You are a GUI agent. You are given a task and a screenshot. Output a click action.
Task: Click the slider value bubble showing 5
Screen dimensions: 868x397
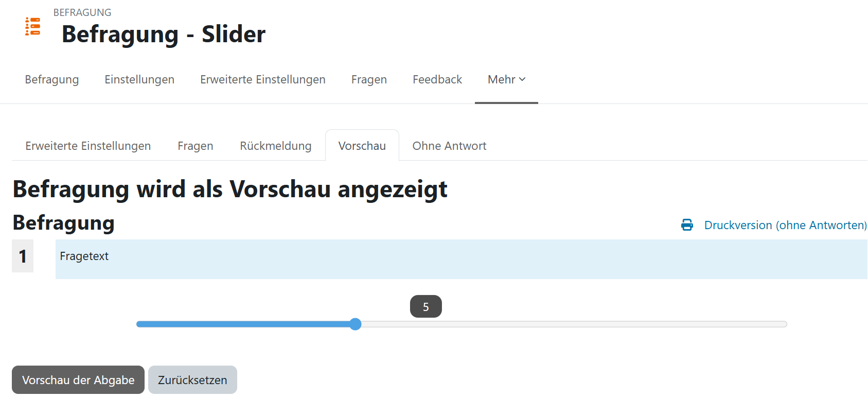[x=426, y=307]
